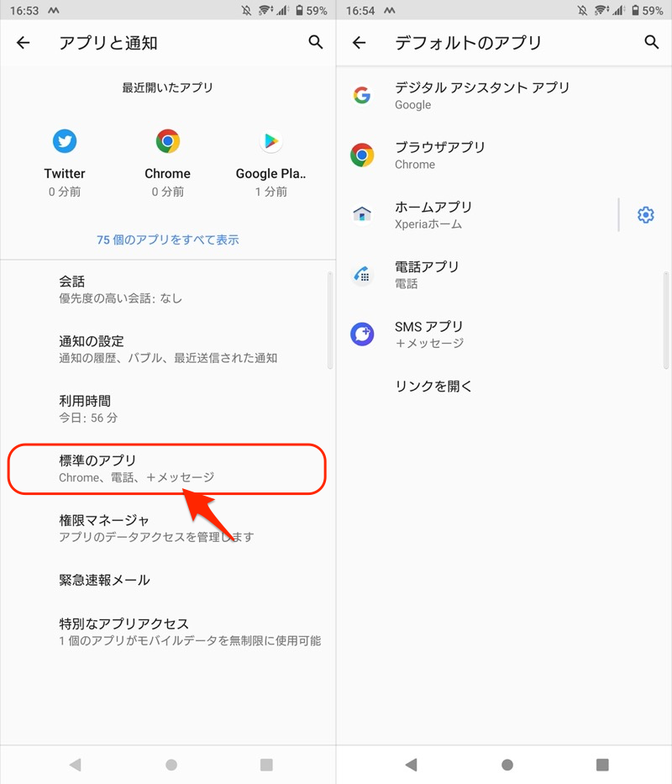Go back from デフォルトのアプリ with arrow

pyautogui.click(x=360, y=43)
